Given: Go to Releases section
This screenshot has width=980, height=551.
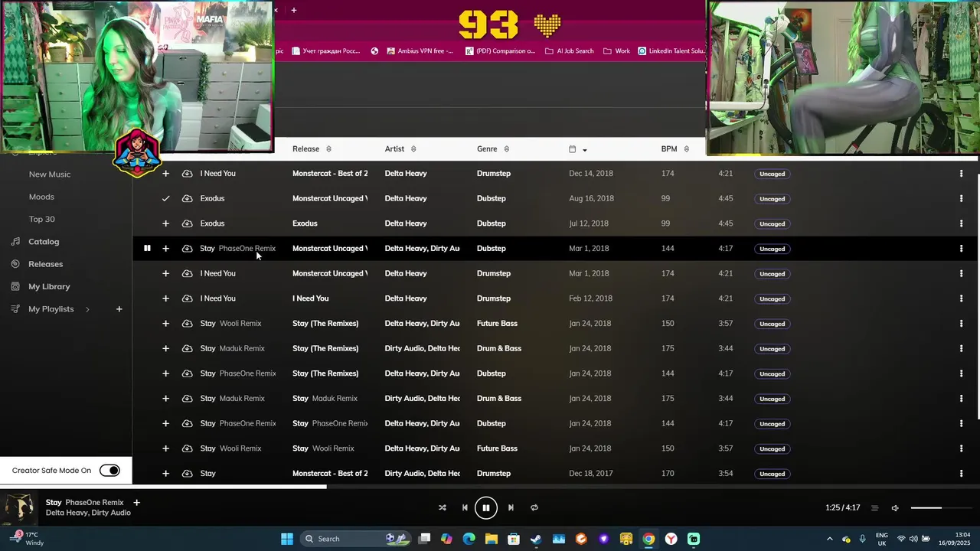Looking at the screenshot, I should (45, 264).
